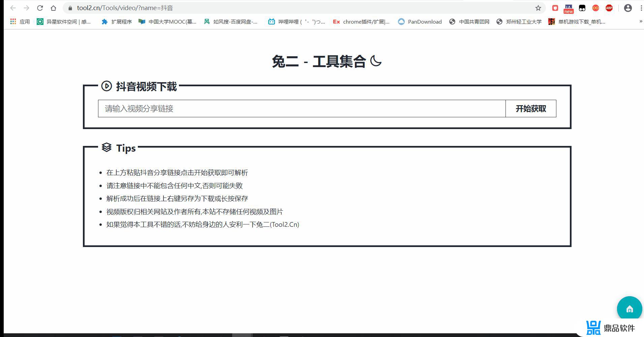Click the floating home button
644x337 pixels.
[x=630, y=309]
